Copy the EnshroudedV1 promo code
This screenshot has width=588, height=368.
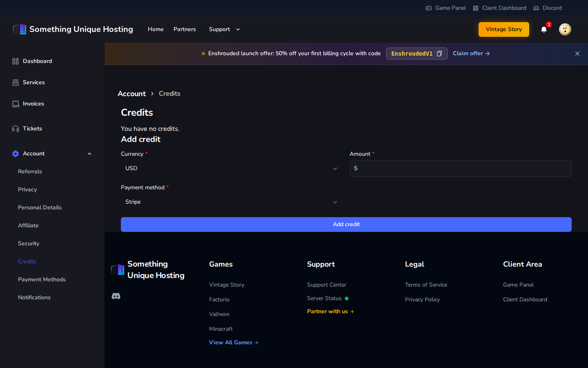coord(439,54)
